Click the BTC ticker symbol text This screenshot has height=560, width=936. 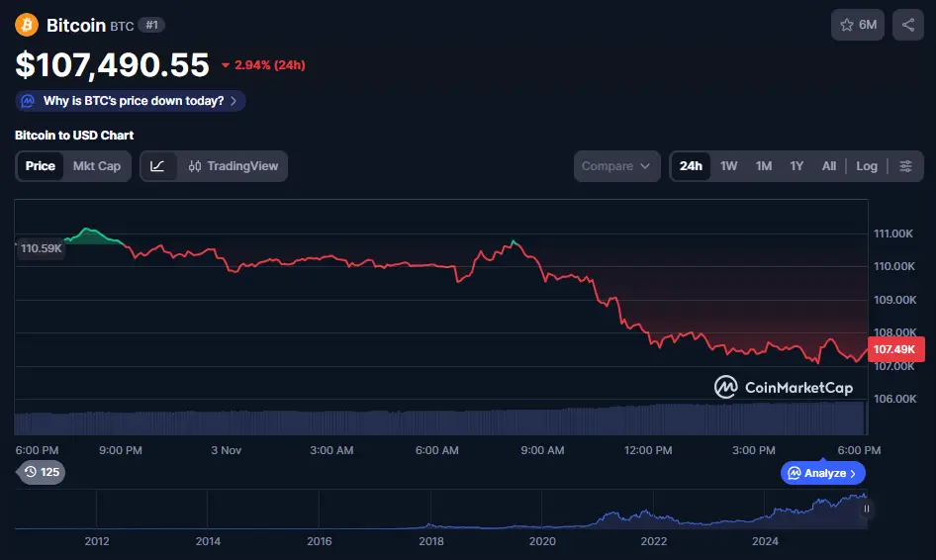(x=122, y=27)
